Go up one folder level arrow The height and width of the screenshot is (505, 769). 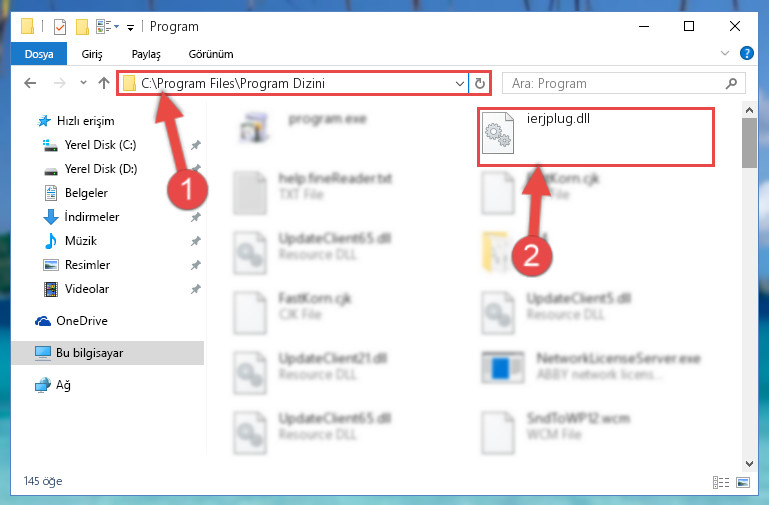103,83
